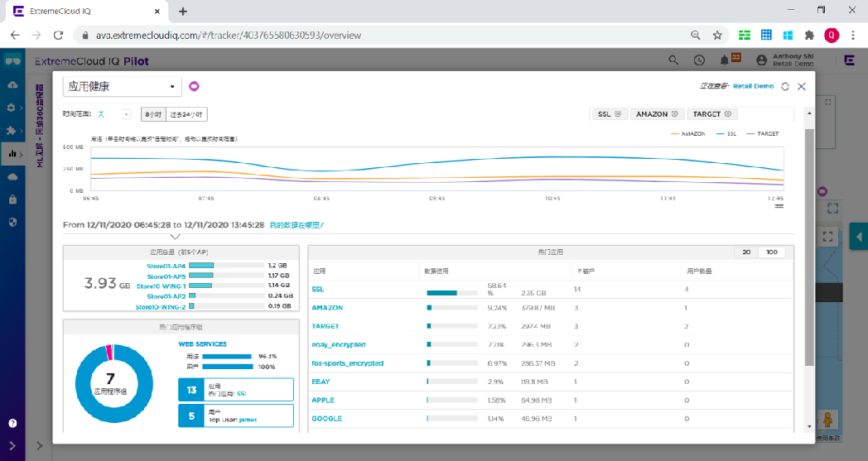Open Chrome three-dot menu
Image resolution: width=868 pixels, height=461 pixels.
[853, 35]
